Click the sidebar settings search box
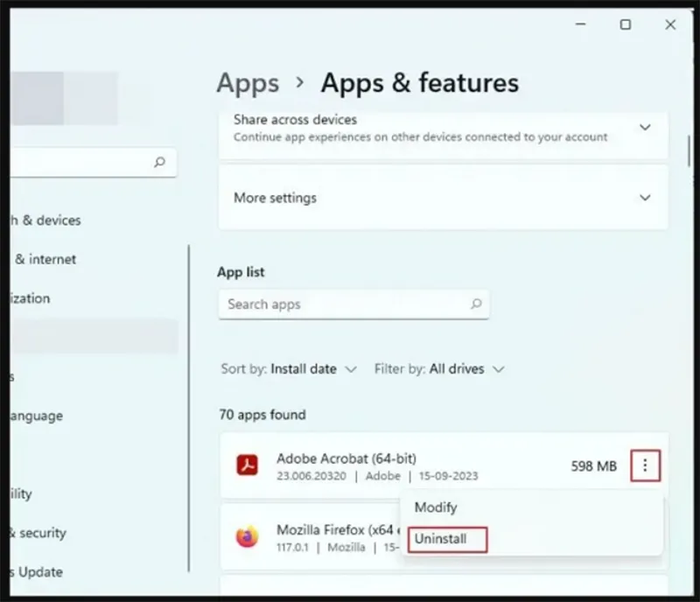 (93, 162)
